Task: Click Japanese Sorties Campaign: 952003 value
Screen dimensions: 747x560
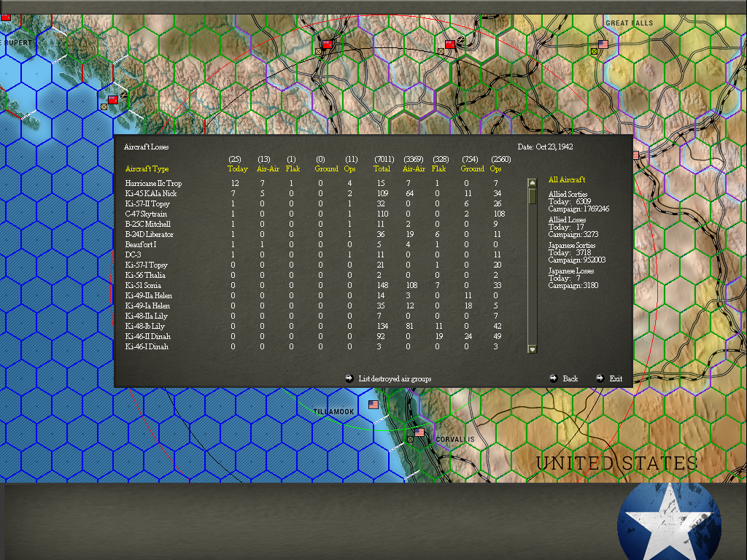Action: point(576,260)
